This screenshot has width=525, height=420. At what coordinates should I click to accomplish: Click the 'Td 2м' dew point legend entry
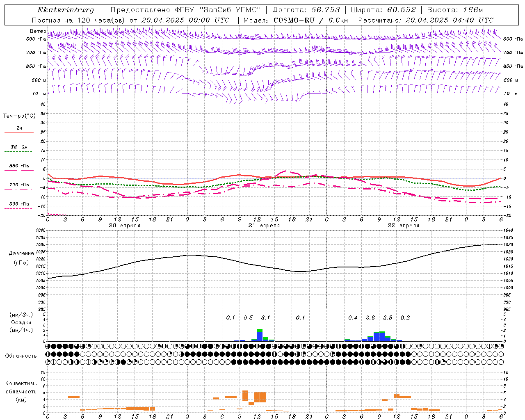point(19,147)
